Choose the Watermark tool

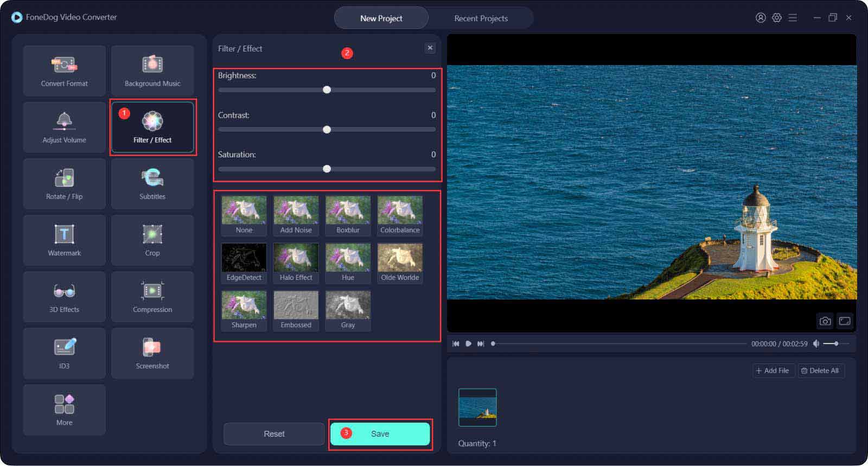(x=64, y=240)
